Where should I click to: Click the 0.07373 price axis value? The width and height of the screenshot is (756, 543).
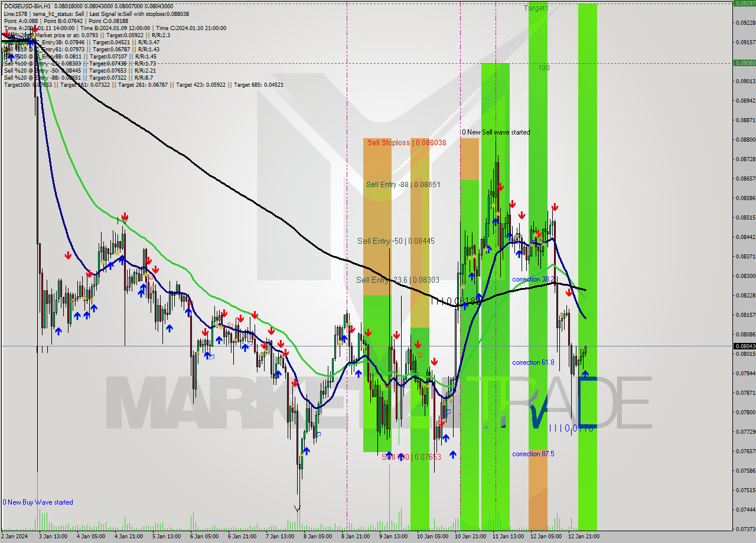(745, 529)
